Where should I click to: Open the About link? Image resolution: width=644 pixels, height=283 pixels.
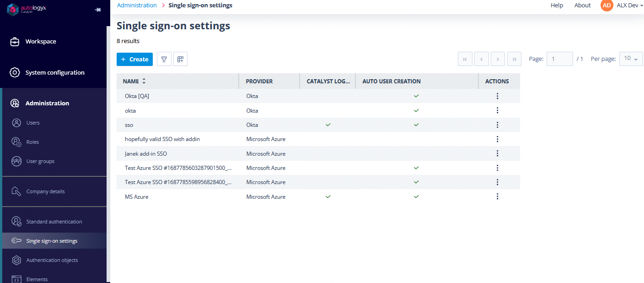583,5
